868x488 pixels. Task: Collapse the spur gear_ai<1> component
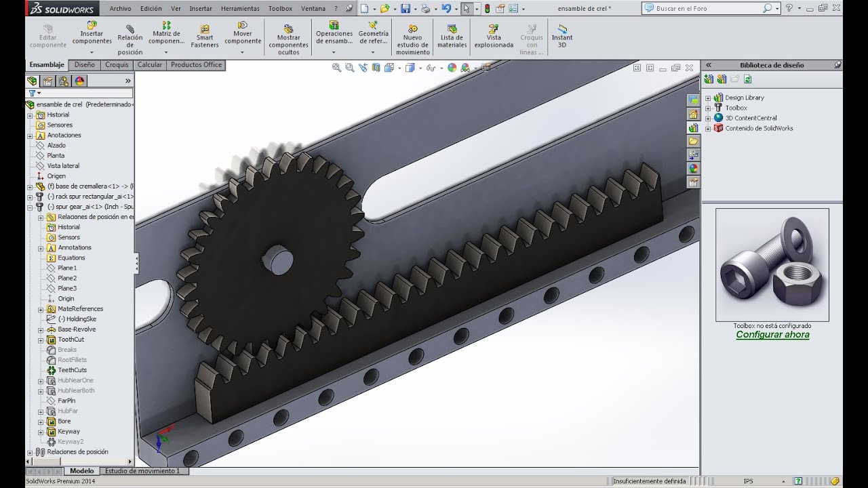30,207
